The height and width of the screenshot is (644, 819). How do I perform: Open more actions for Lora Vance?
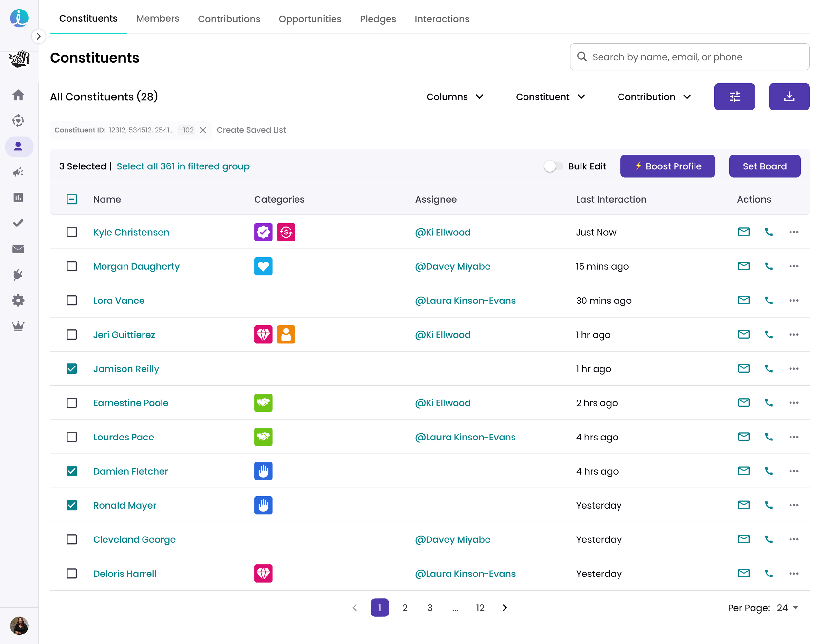(x=793, y=301)
